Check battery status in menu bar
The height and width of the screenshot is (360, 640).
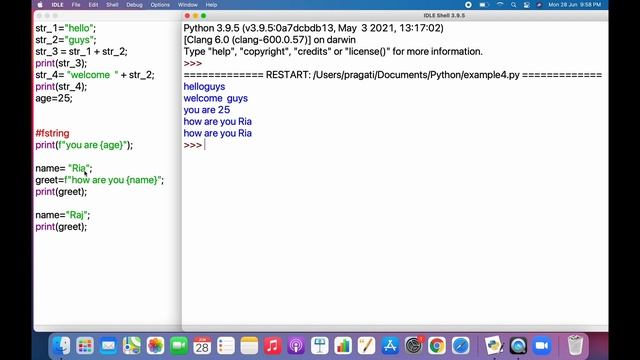[x=484, y=5]
